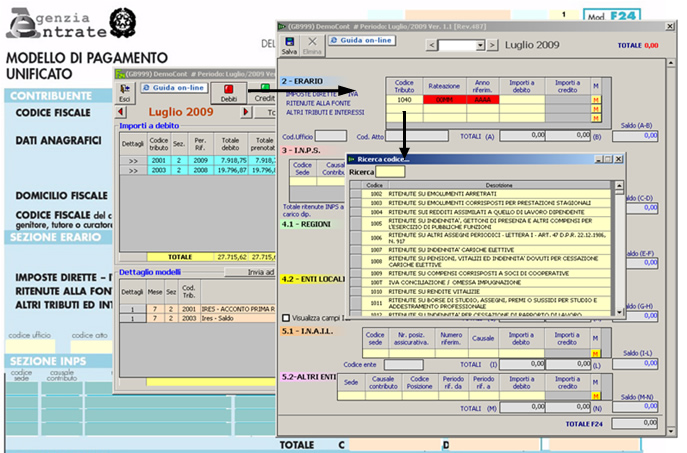Click the Elimina X icon

point(311,40)
